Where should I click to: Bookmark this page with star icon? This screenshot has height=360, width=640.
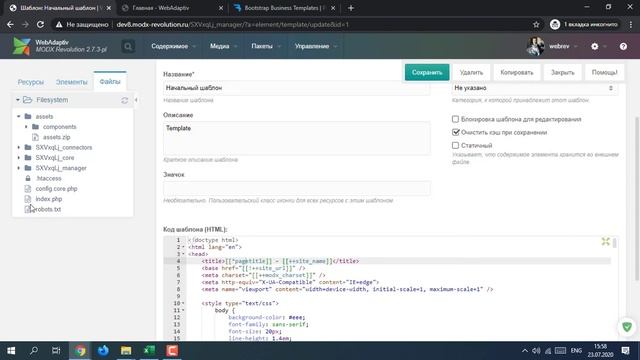click(536, 24)
